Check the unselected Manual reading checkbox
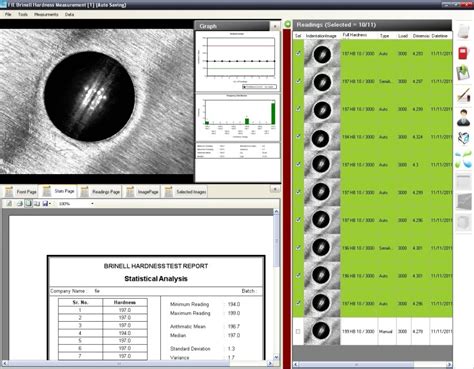 (298, 331)
